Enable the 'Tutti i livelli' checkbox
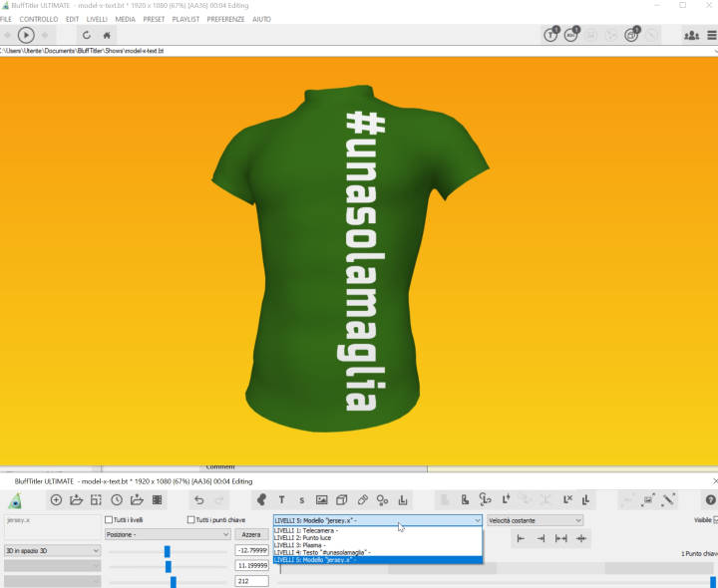Screen dimensions: 718x588 click(109, 520)
